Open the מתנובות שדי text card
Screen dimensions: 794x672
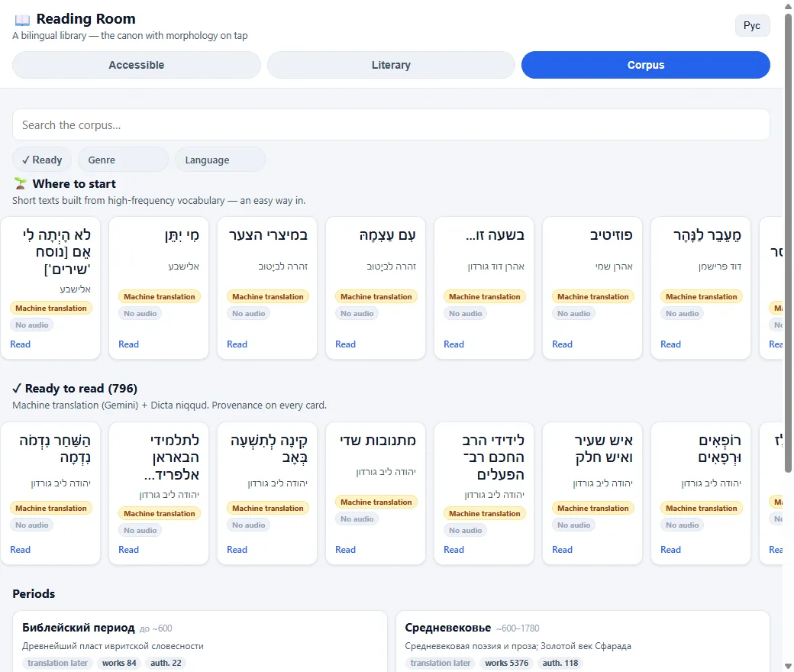coord(375,493)
